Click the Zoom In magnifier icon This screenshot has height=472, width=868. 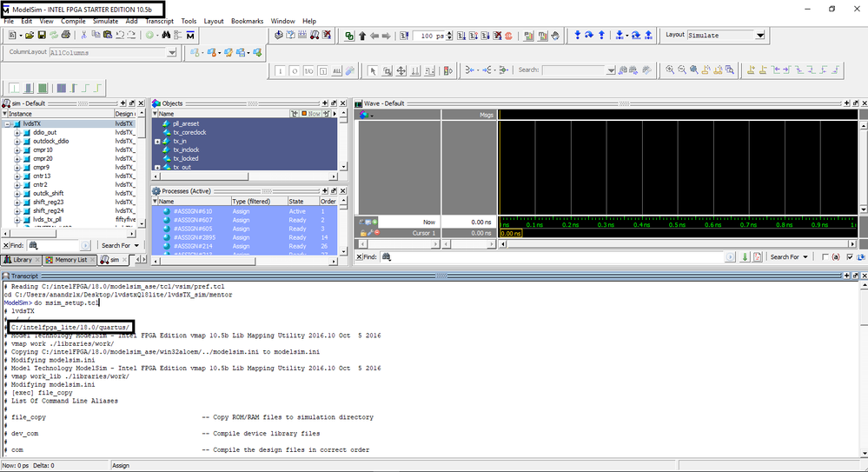671,70
